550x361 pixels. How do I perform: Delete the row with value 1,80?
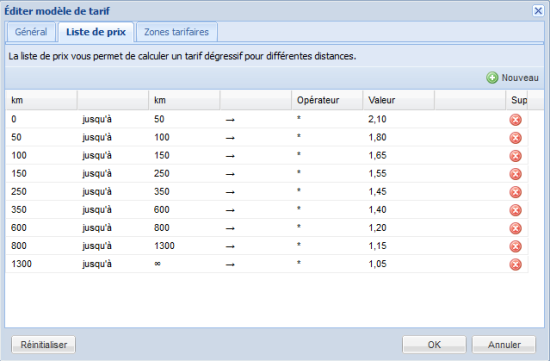click(x=515, y=138)
